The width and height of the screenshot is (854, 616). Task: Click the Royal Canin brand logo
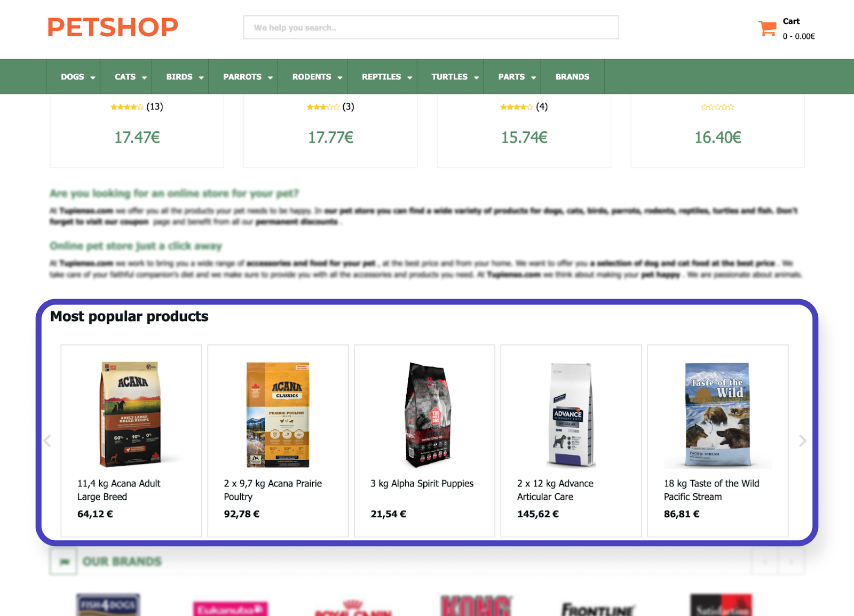353,609
